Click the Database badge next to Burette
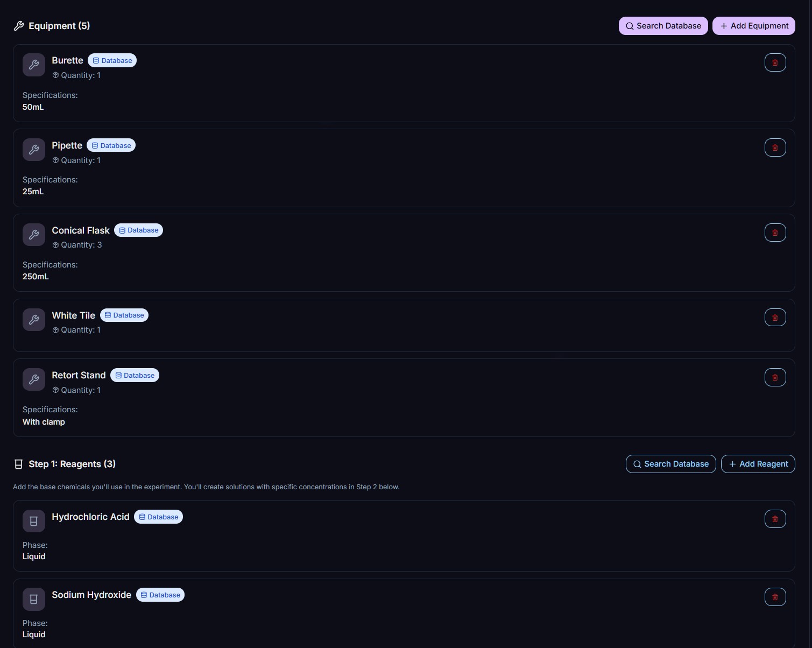This screenshot has width=812, height=648. 112,61
